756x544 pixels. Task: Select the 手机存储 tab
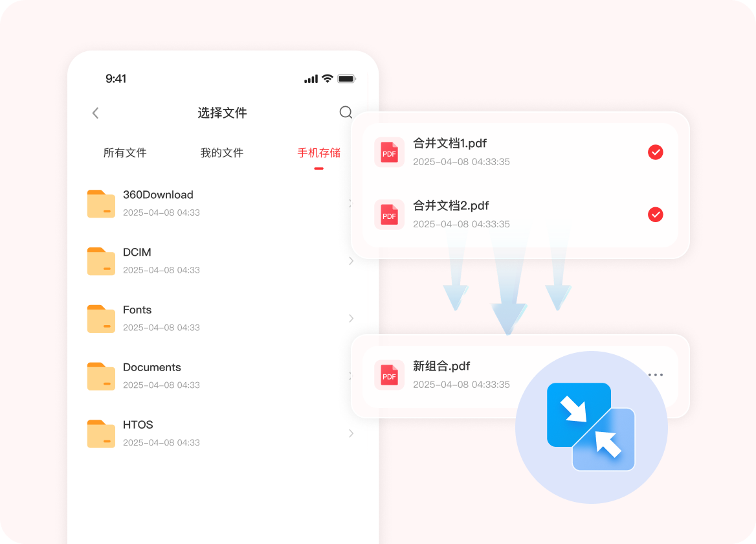click(x=318, y=153)
